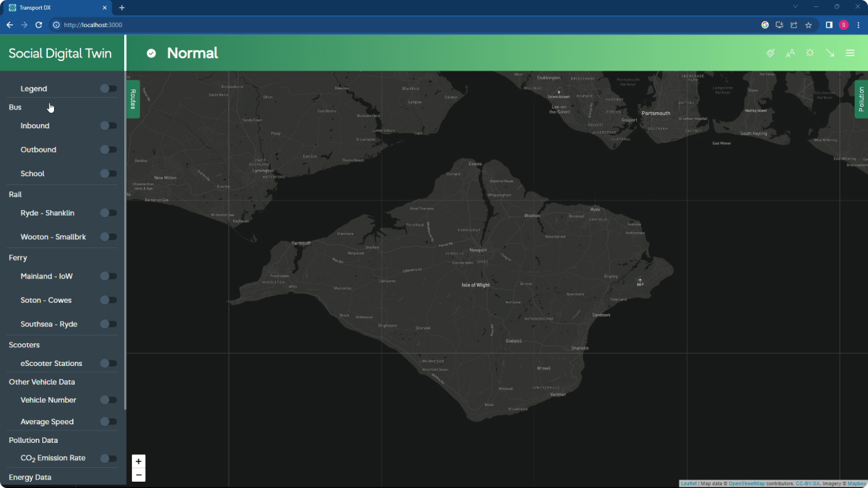
Task: Open the Chrome three-dot menu
Action: (858, 25)
